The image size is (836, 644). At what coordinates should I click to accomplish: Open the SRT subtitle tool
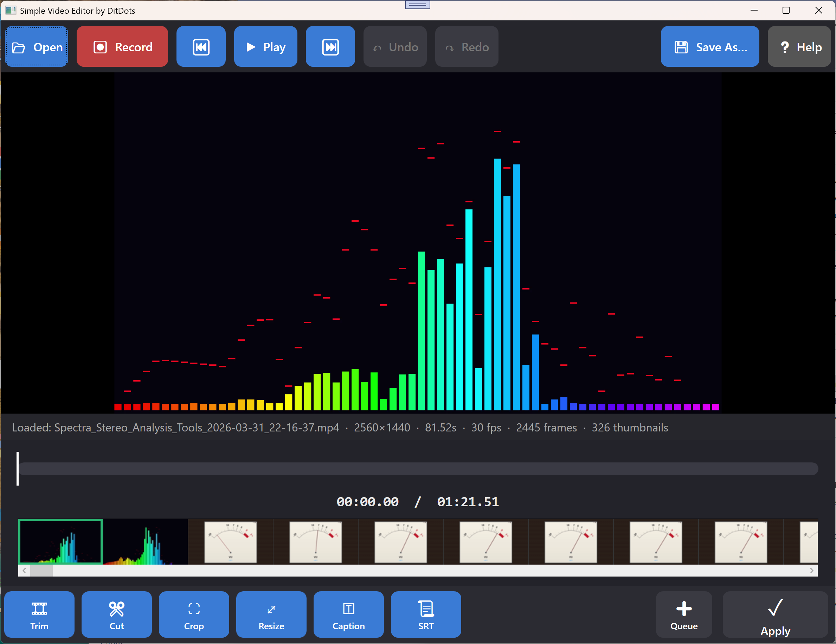coord(426,614)
